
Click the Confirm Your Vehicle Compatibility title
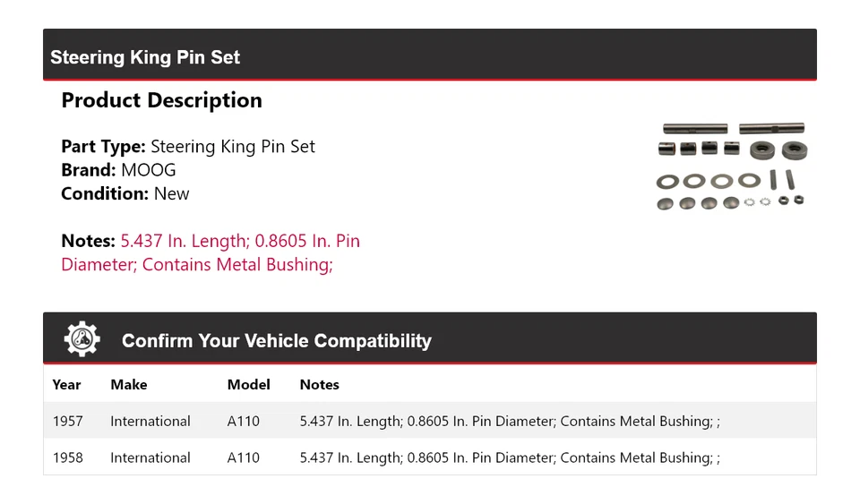(276, 341)
